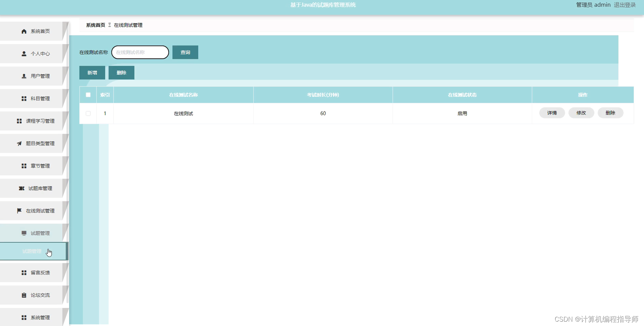Viewport: 644px width, 326px height.
Task: Collapse the 试题管理 parent menu
Action: (34, 233)
